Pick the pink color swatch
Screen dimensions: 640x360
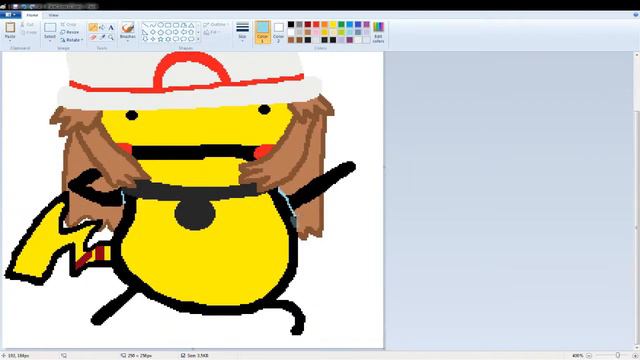316,32
